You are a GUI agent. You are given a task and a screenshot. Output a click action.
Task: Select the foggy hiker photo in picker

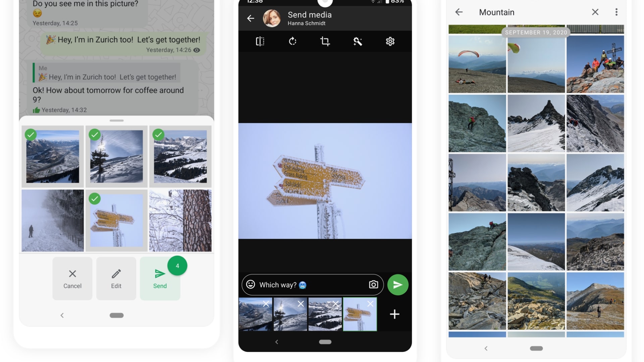point(53,221)
